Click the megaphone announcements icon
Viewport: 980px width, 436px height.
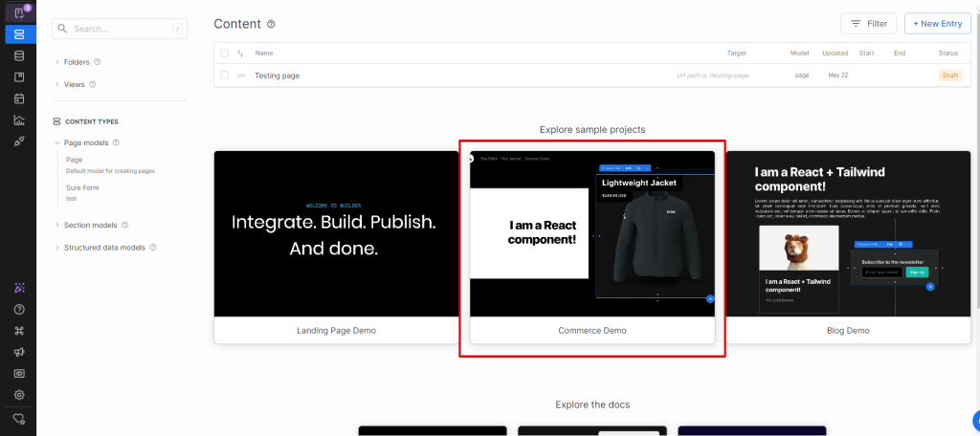[19, 352]
